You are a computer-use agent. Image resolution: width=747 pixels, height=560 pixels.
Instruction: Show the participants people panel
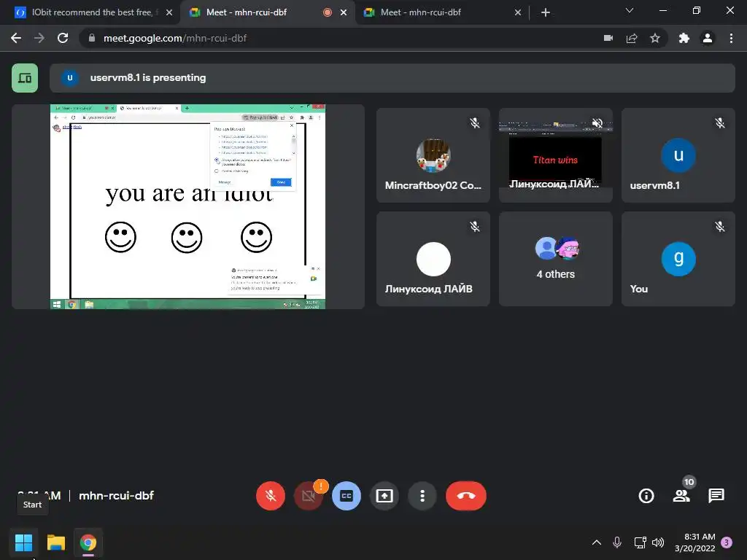[681, 496]
